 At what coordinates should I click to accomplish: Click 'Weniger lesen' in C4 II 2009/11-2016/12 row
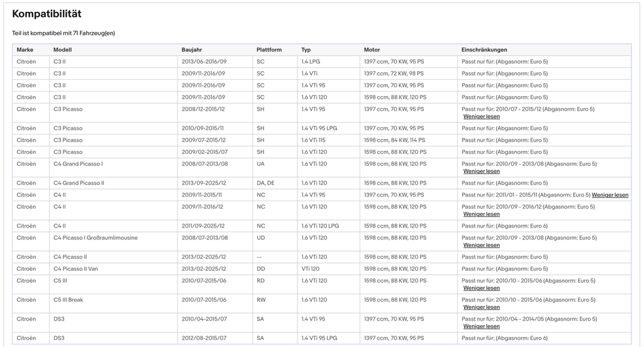click(x=481, y=214)
